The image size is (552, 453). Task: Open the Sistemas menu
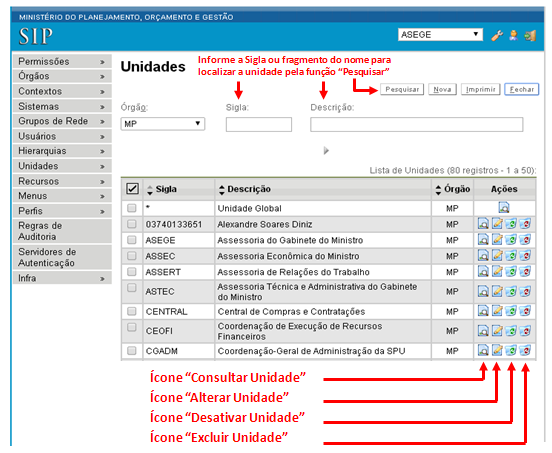pos(62,106)
